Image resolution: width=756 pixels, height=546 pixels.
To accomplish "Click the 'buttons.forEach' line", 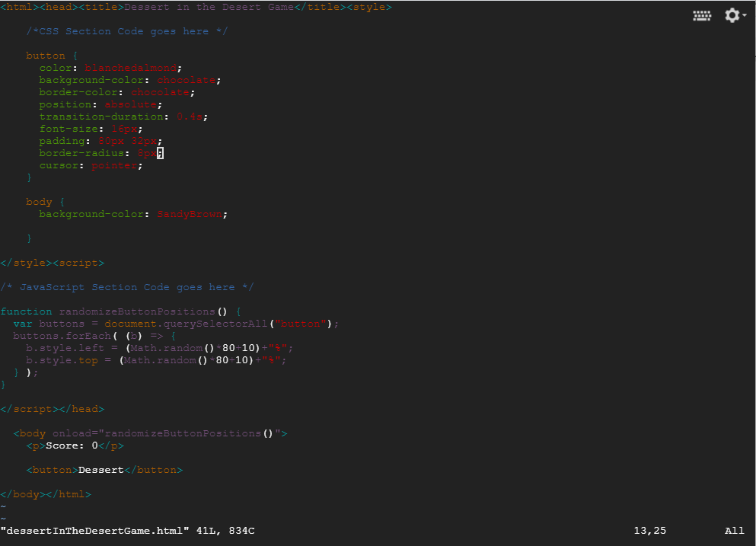I will coord(94,336).
